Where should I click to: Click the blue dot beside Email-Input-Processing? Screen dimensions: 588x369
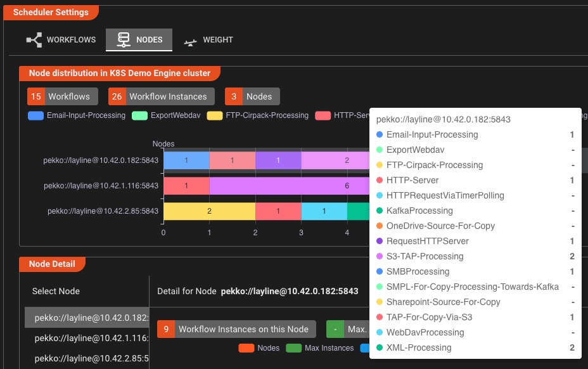[379, 134]
